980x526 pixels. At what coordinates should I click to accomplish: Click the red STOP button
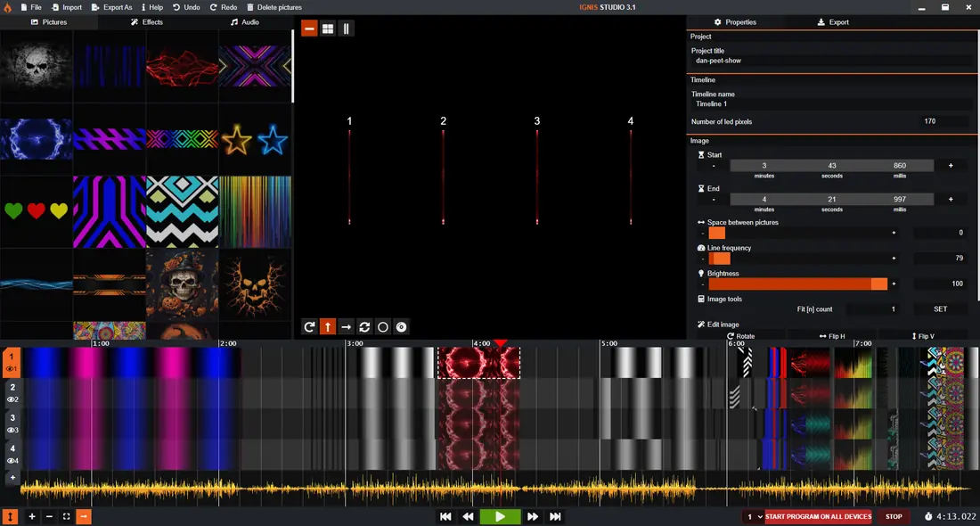click(x=894, y=516)
